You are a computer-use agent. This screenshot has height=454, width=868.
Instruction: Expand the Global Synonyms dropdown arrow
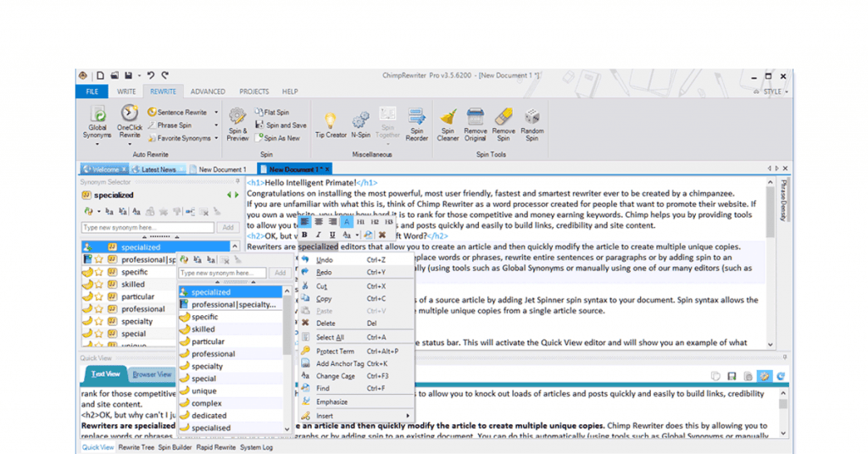point(97,145)
